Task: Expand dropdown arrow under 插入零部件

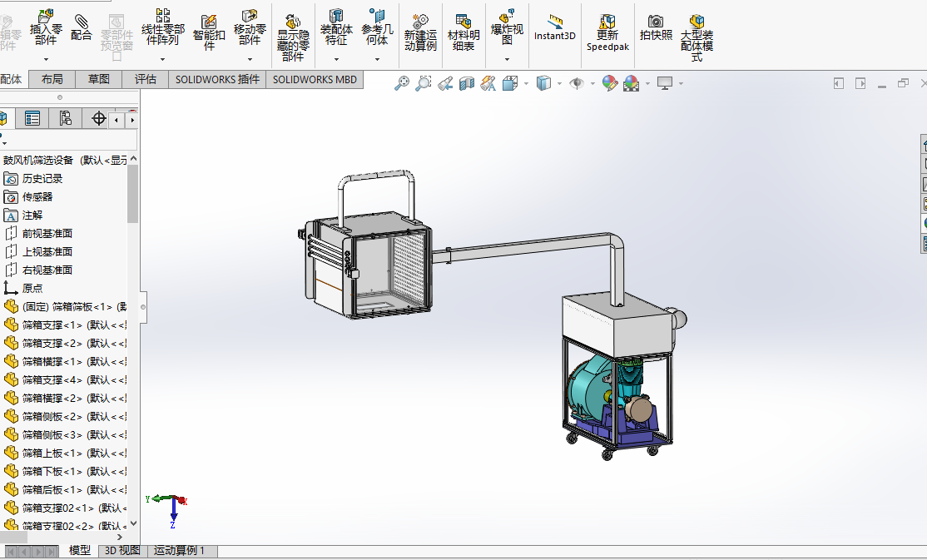Action: click(x=46, y=59)
